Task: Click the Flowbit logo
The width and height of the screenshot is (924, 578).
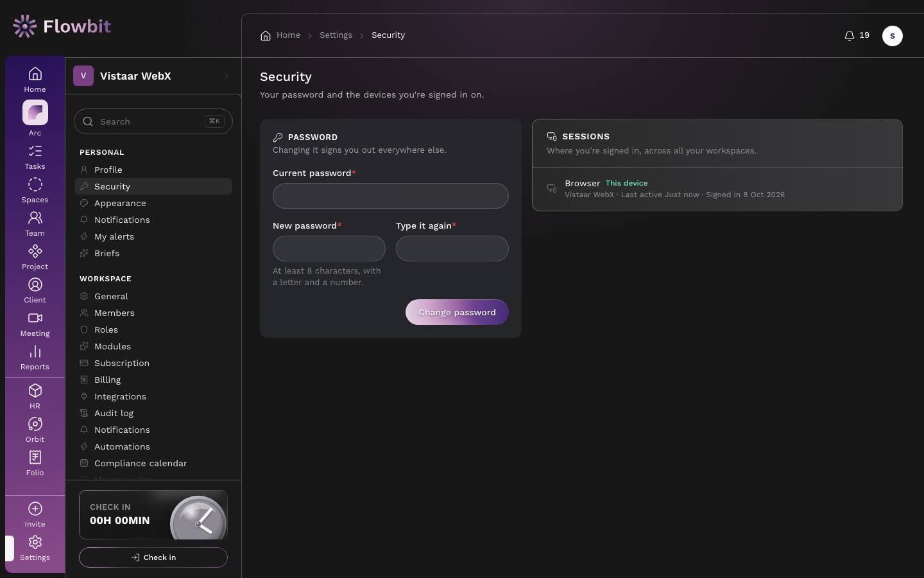Action: coord(62,26)
